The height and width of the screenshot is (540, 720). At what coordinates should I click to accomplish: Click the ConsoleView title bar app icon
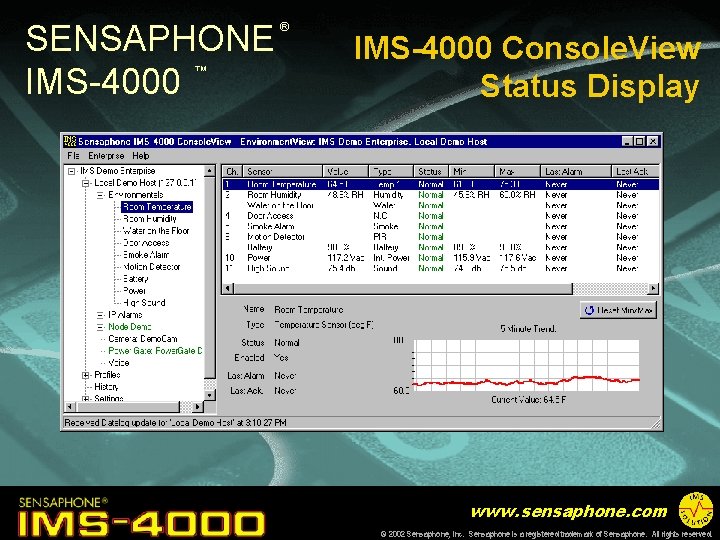click(x=70, y=141)
